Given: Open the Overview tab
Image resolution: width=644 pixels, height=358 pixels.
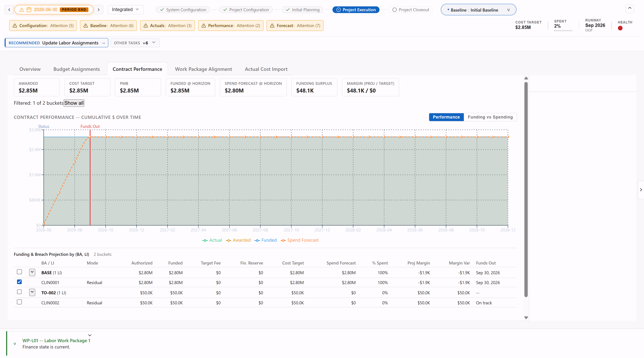Looking at the screenshot, I should (x=30, y=69).
